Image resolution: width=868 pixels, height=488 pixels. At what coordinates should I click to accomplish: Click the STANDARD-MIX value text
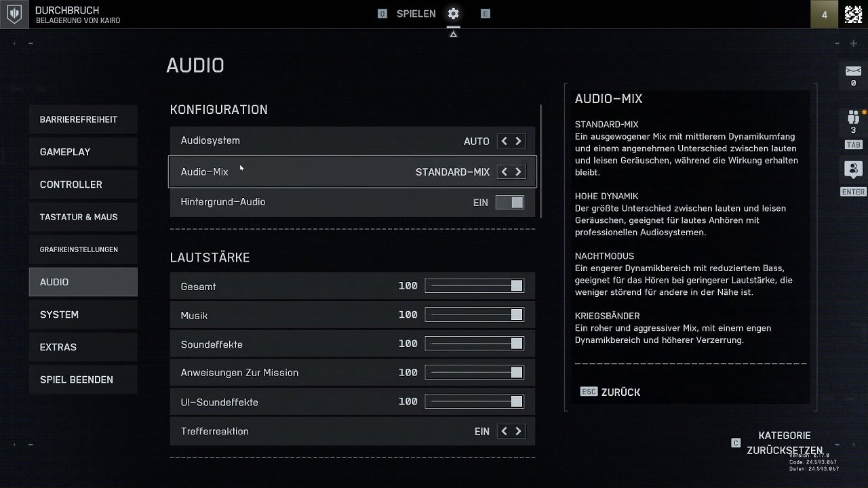452,172
